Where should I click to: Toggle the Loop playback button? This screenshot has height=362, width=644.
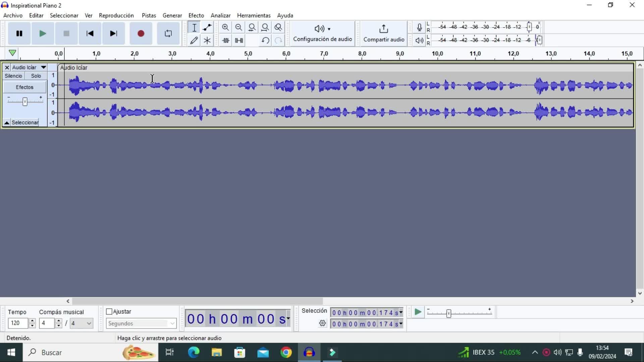click(168, 34)
